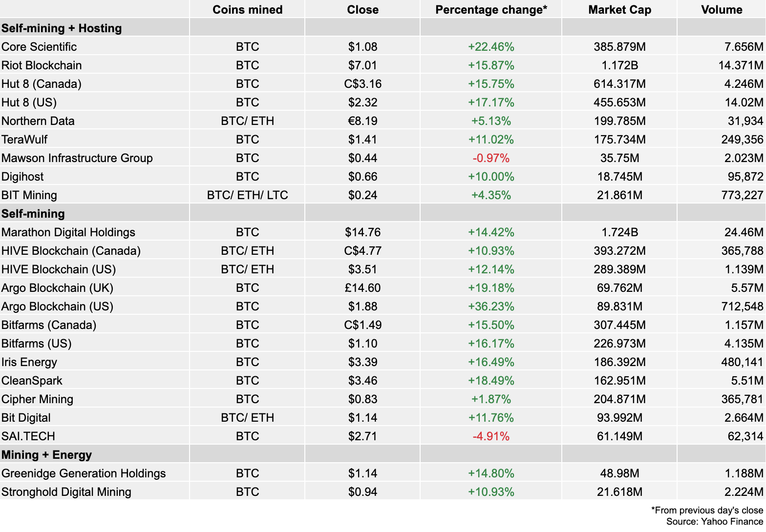The height and width of the screenshot is (532, 766).
Task: Select the Mining + Energy section heading
Action: click(46, 455)
